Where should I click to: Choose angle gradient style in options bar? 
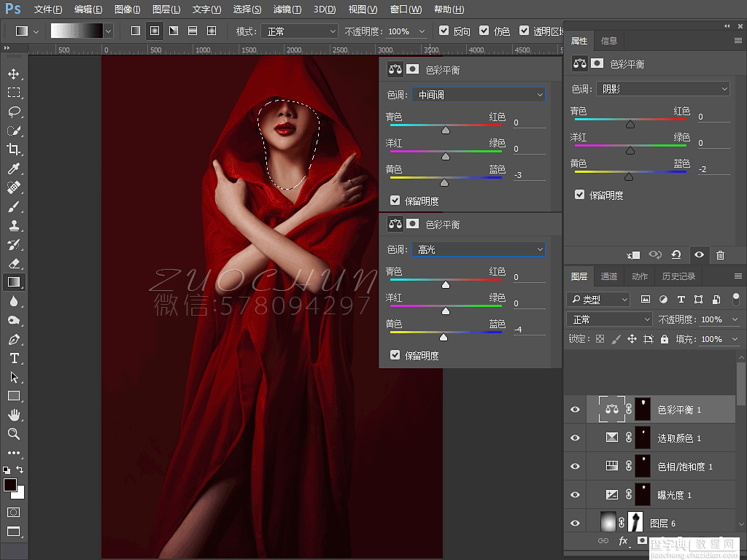[174, 31]
